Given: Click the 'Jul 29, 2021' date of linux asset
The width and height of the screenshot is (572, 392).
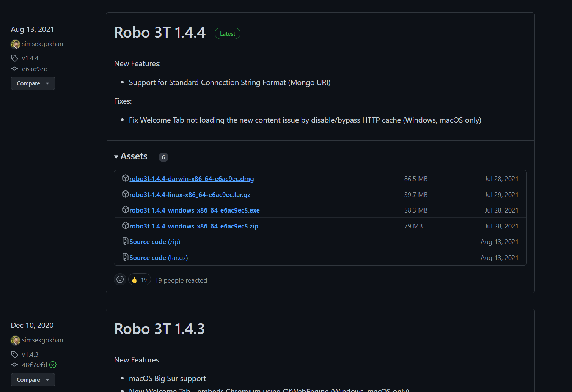Looking at the screenshot, I should coord(501,195).
